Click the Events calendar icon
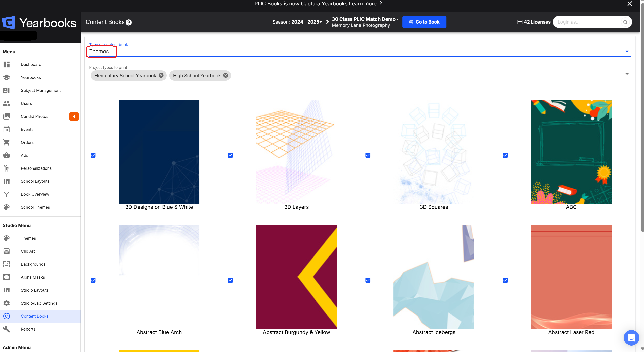The width and height of the screenshot is (644, 352). point(7,129)
